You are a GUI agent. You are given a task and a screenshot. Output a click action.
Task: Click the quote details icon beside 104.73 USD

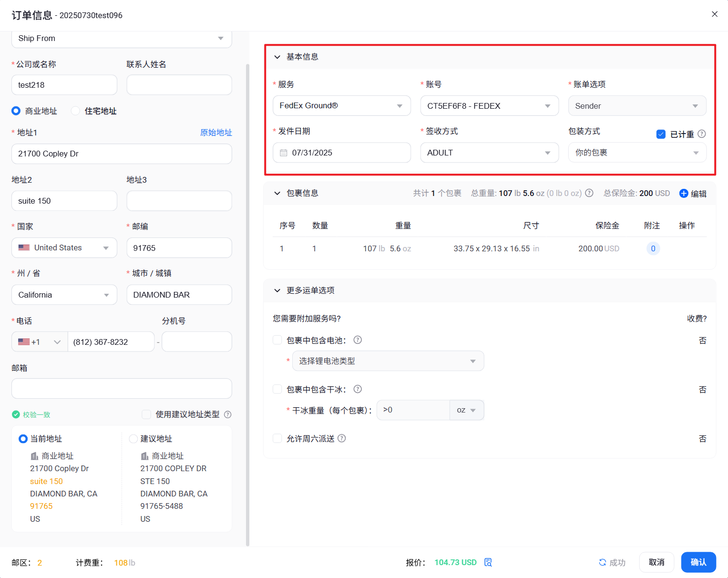pyautogui.click(x=488, y=562)
